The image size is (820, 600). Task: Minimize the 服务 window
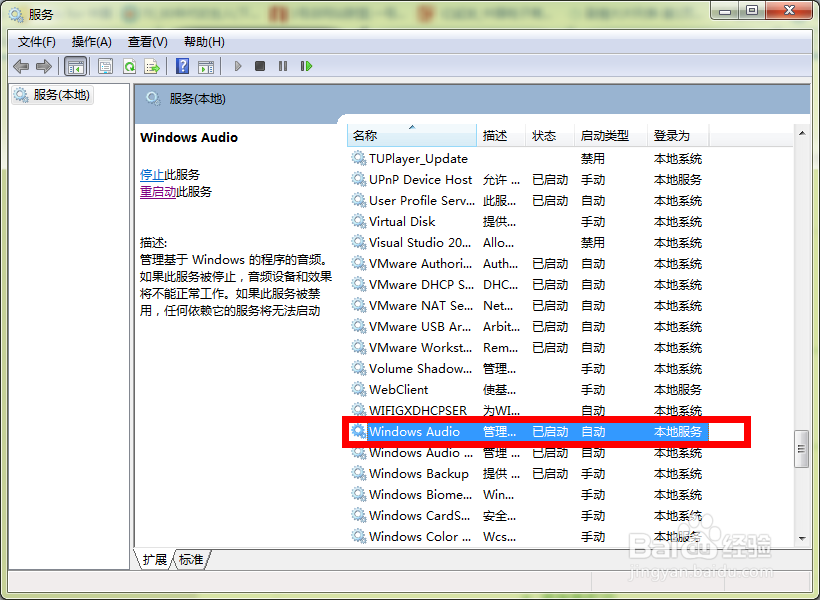[x=725, y=11]
